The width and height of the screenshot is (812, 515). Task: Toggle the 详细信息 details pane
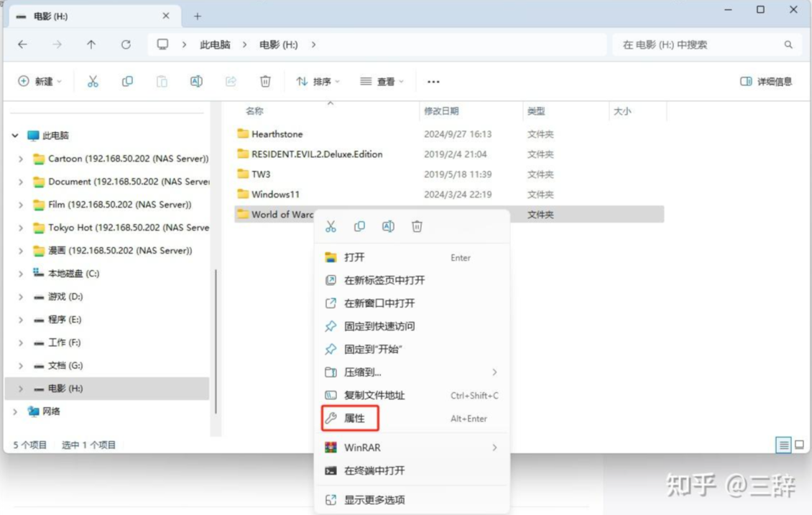coord(766,82)
